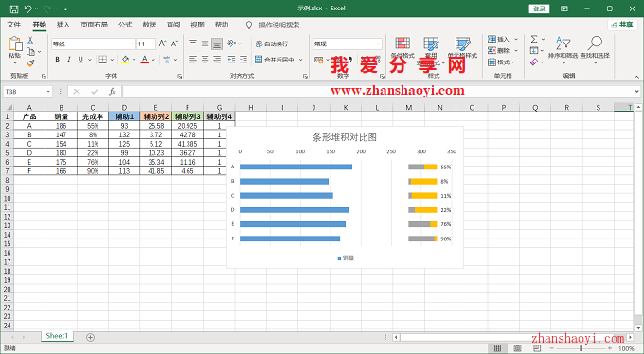Switch to Normal view in the status bar
Viewport: 644px width, 354px height.
(498, 348)
